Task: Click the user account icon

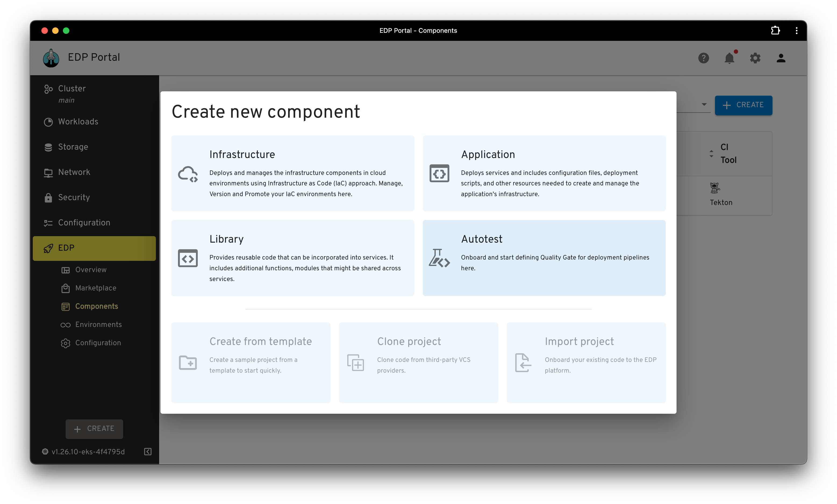Action: (x=781, y=58)
